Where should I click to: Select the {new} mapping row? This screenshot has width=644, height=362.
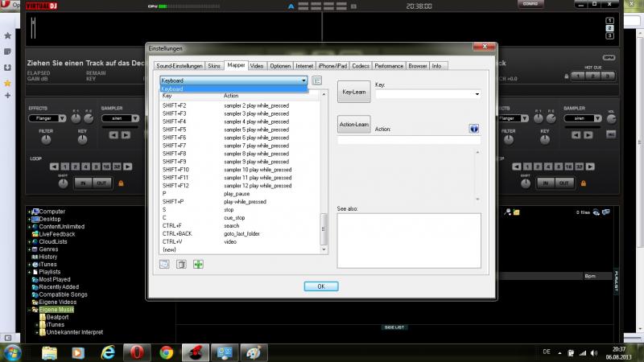click(x=239, y=249)
